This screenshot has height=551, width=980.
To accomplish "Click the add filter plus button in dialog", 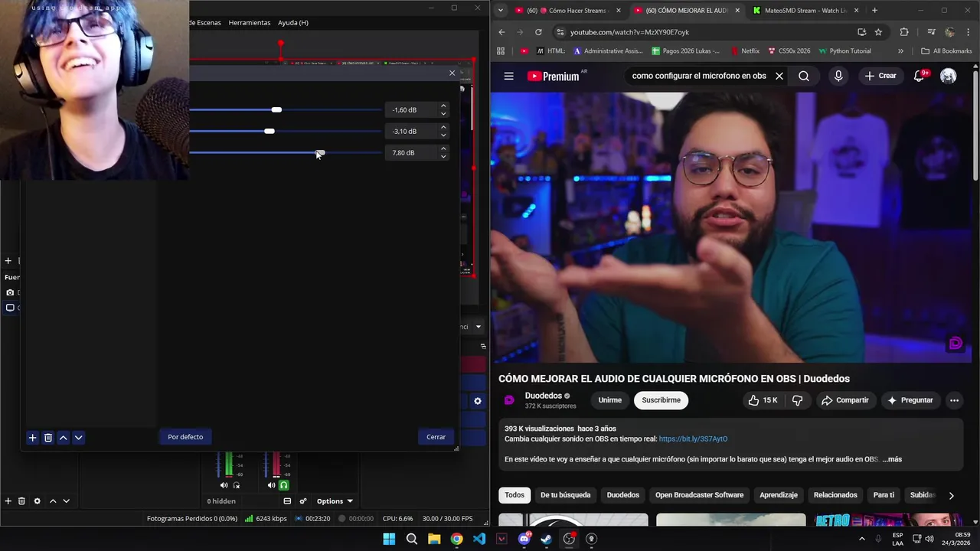I will click(x=32, y=438).
